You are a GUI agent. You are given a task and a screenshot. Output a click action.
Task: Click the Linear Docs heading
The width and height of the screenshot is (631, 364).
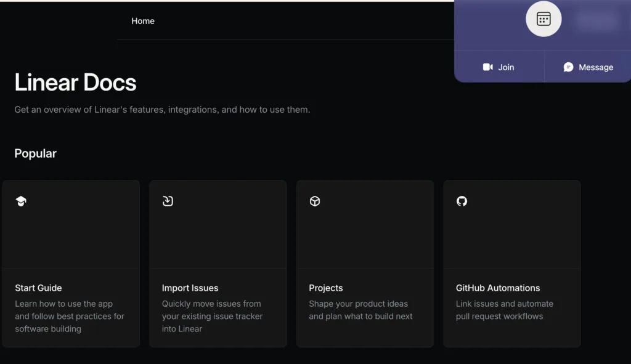75,82
